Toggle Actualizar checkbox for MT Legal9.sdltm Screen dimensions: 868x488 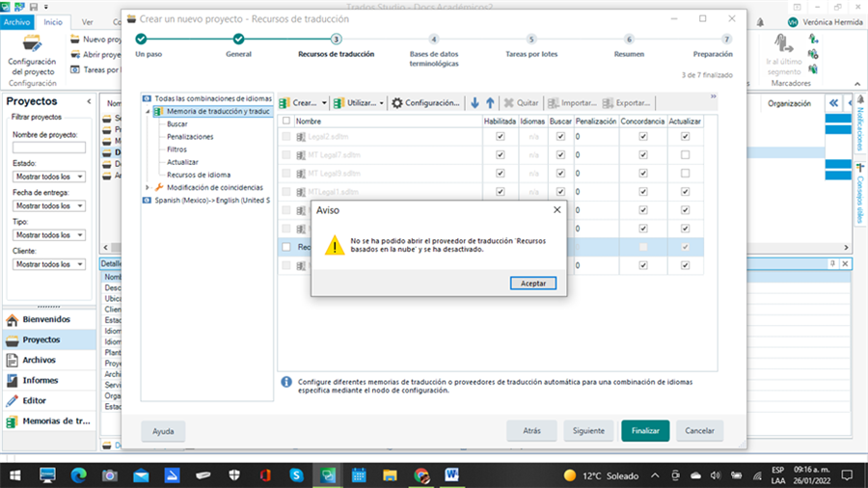pos(685,174)
